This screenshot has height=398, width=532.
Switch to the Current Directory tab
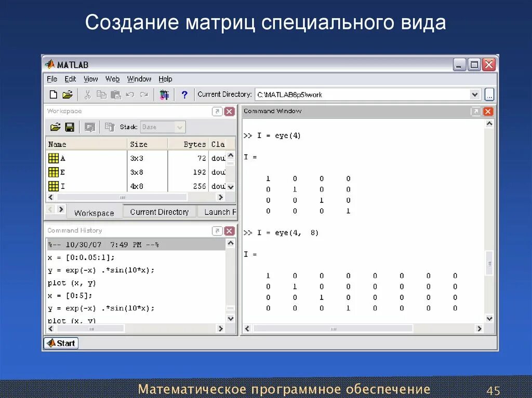pos(159,212)
